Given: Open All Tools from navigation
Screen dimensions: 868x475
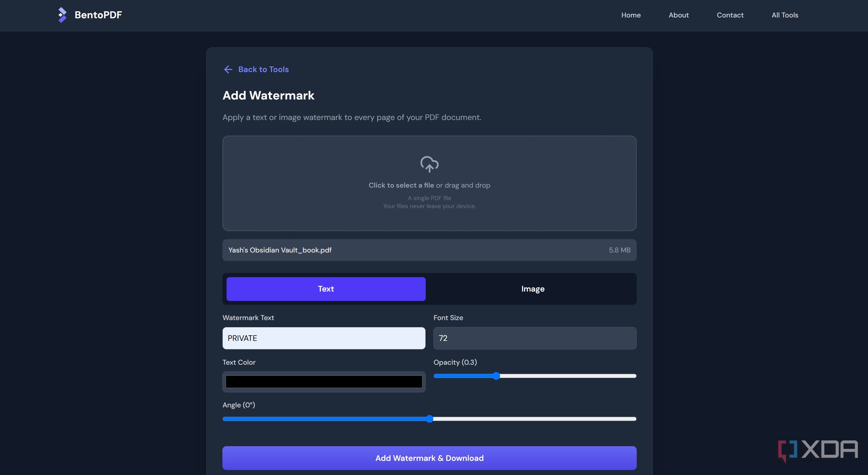Looking at the screenshot, I should pyautogui.click(x=785, y=15).
